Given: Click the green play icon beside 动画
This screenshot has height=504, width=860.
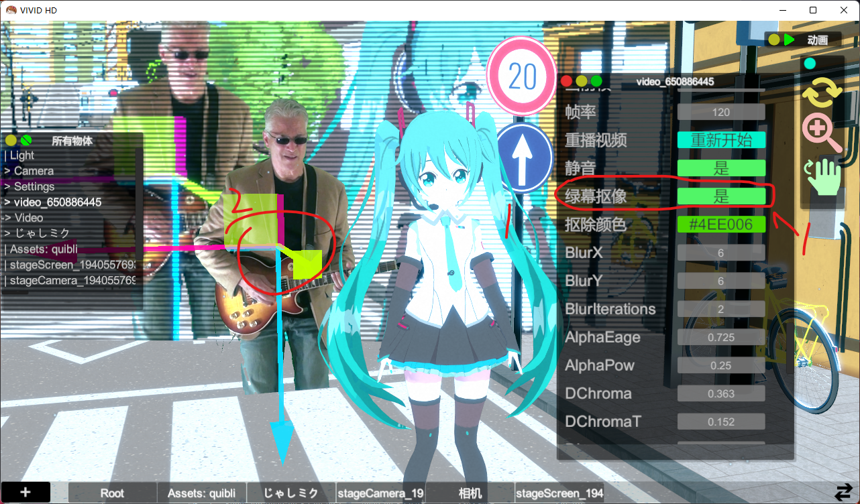Looking at the screenshot, I should [789, 40].
